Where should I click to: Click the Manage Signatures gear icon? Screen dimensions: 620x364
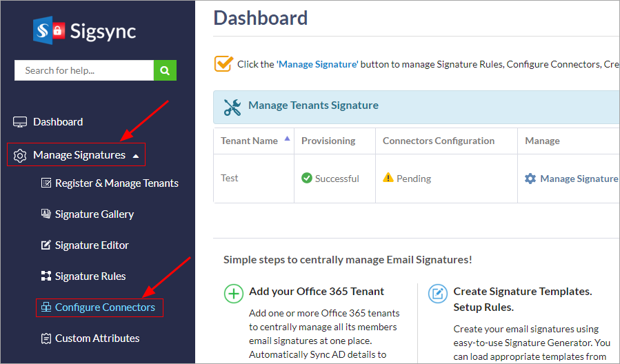point(20,155)
